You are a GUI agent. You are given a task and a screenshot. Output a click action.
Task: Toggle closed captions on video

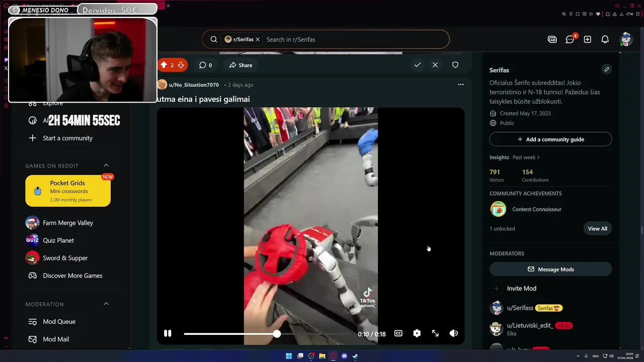tap(398, 333)
